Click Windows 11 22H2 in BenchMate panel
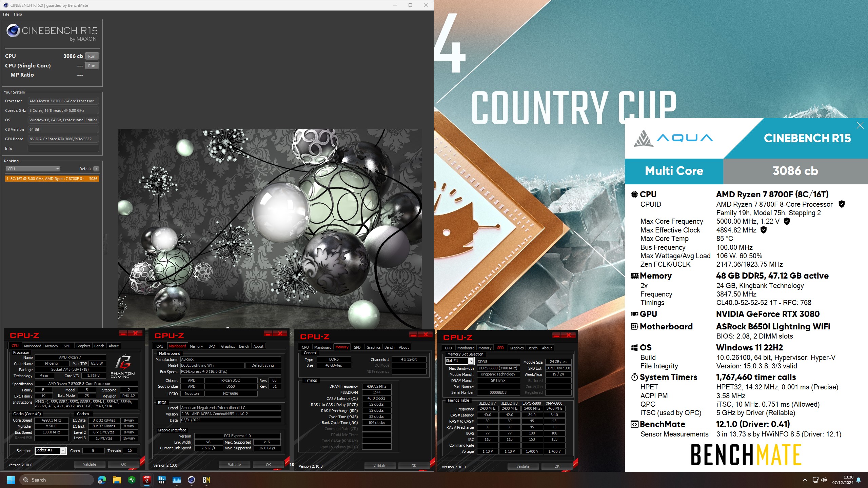This screenshot has height=488, width=868. click(749, 348)
